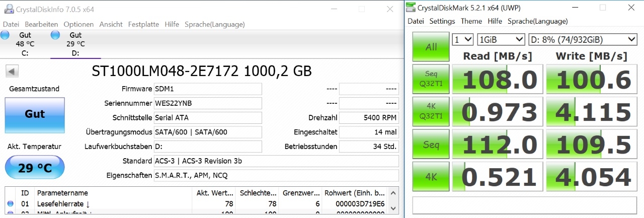Open Optionen menu in CrystalDiskInfo
644x218 pixels.
[78, 24]
